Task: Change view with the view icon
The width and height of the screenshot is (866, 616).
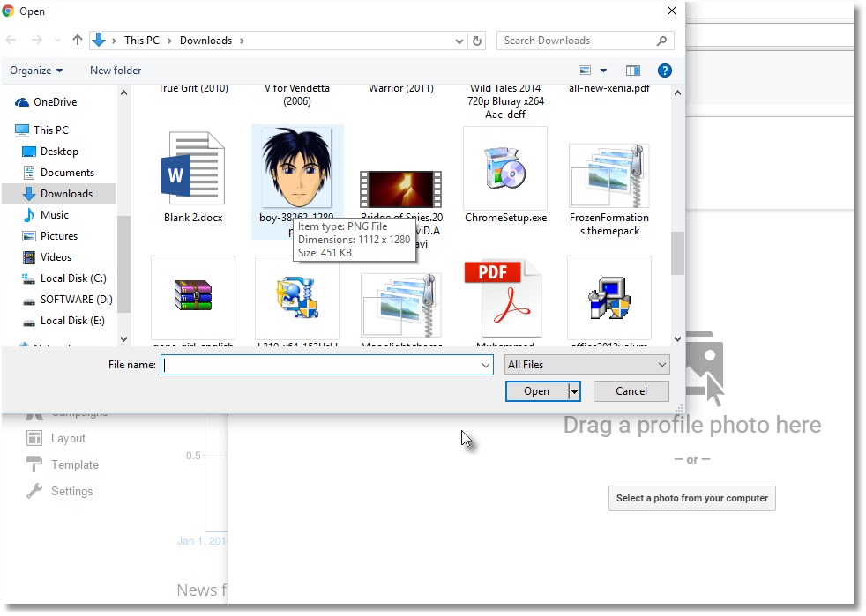Action: 585,71
